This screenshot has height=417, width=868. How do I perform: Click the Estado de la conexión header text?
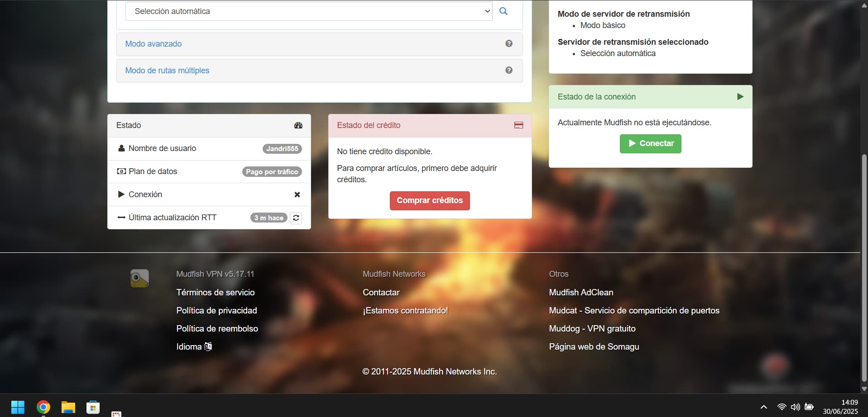(596, 97)
